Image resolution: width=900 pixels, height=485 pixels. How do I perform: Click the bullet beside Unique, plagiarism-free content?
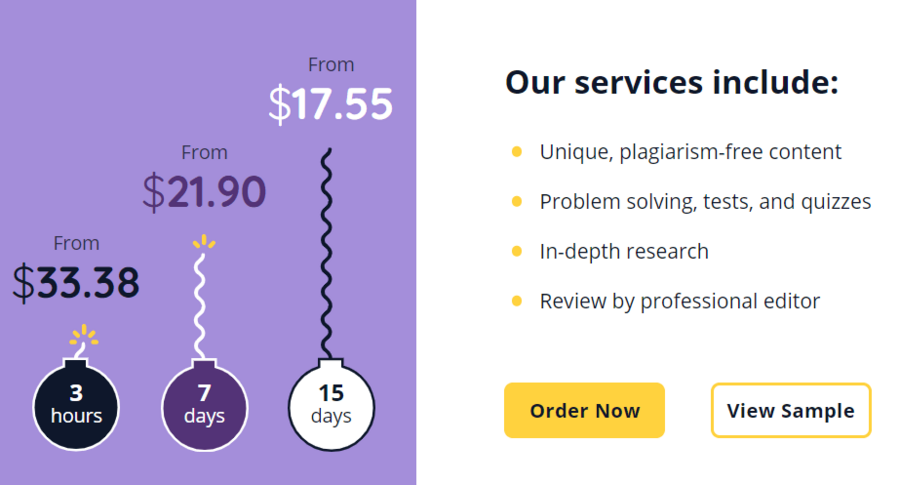[517, 152]
